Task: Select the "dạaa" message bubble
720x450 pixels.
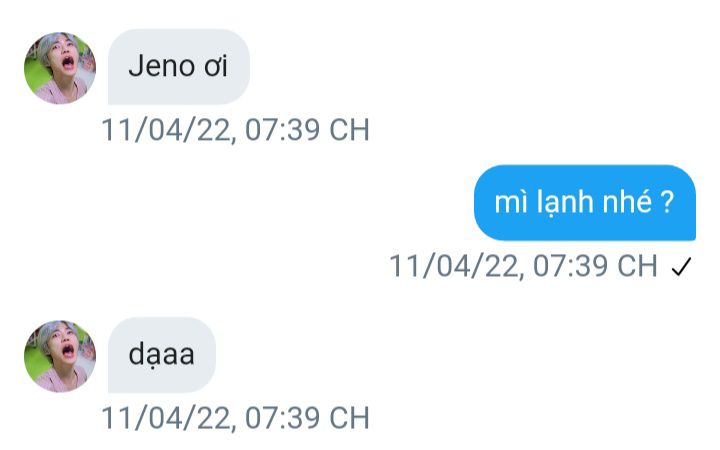Action: [x=162, y=355]
